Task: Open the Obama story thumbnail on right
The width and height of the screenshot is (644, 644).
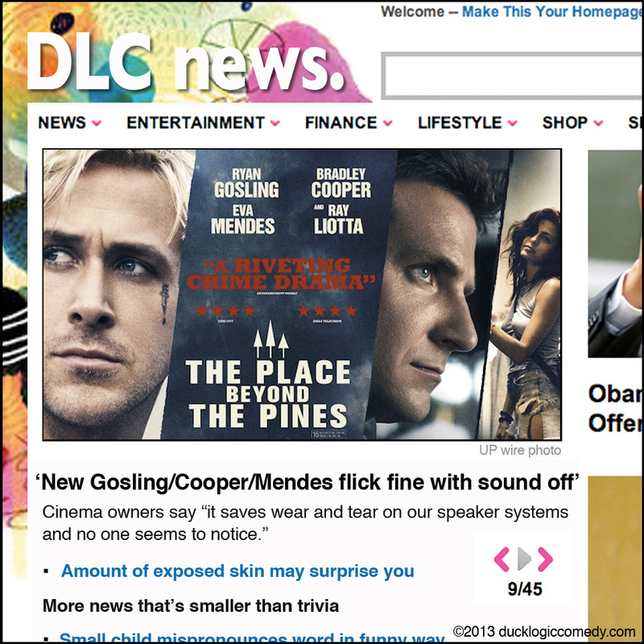Action: point(616,254)
